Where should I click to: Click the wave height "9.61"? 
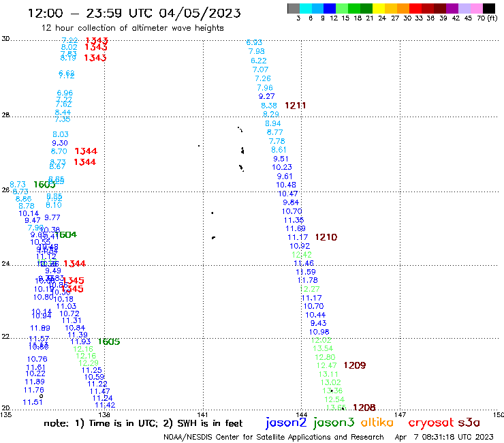(x=285, y=177)
